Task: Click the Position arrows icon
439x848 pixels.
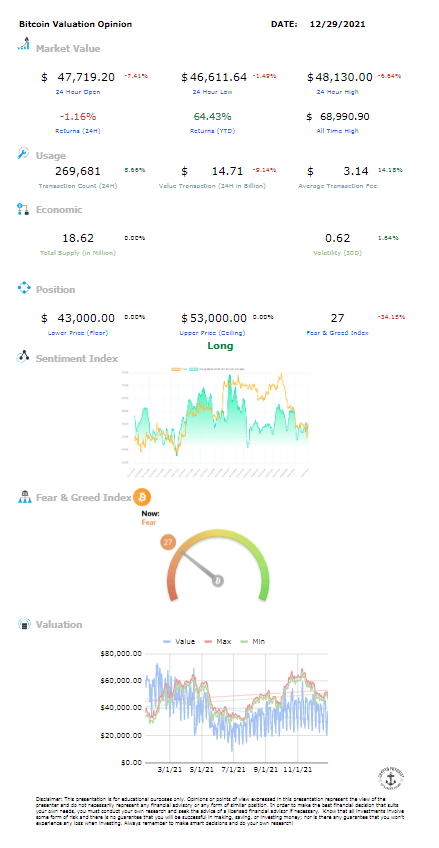Action: click(24, 288)
